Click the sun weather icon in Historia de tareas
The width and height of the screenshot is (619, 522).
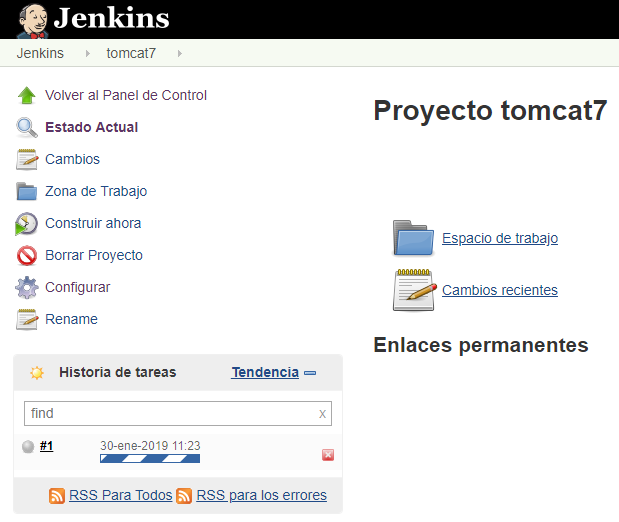[37, 372]
